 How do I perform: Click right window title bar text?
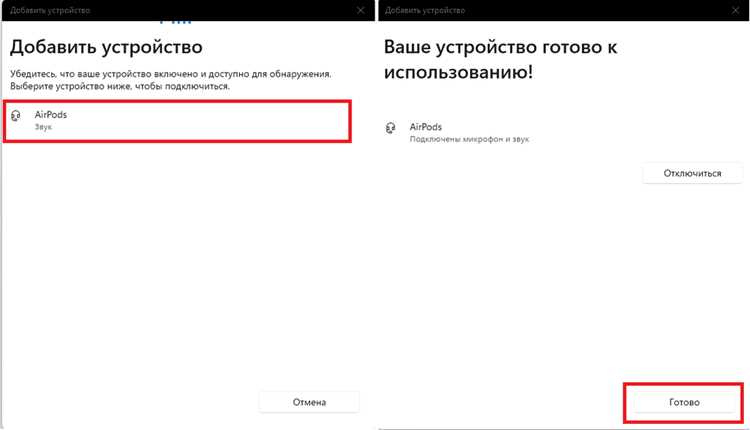(425, 10)
